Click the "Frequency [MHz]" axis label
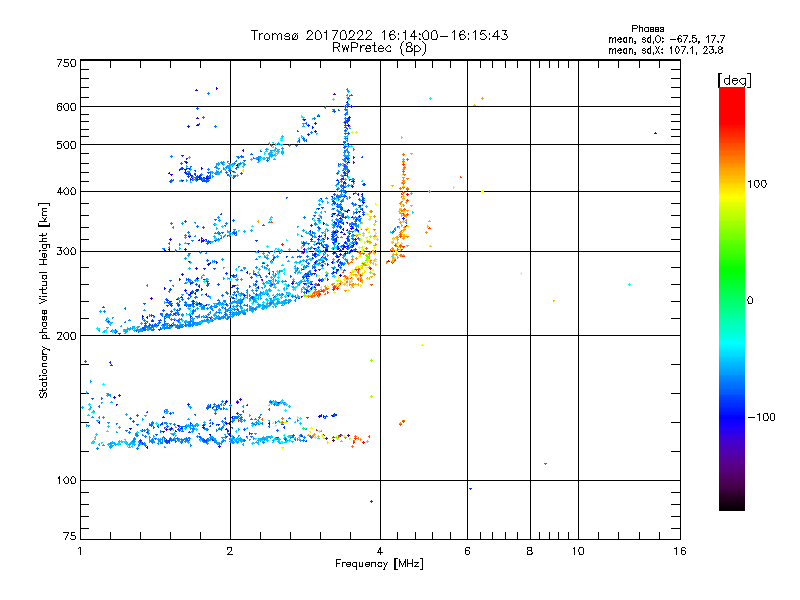Viewport: 800px width, 600px height. point(379,564)
